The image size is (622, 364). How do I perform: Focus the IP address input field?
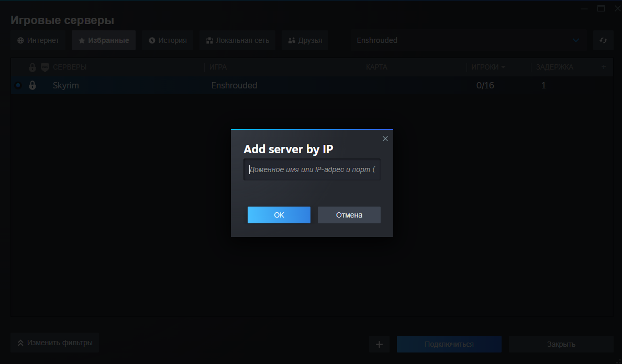pos(312,170)
